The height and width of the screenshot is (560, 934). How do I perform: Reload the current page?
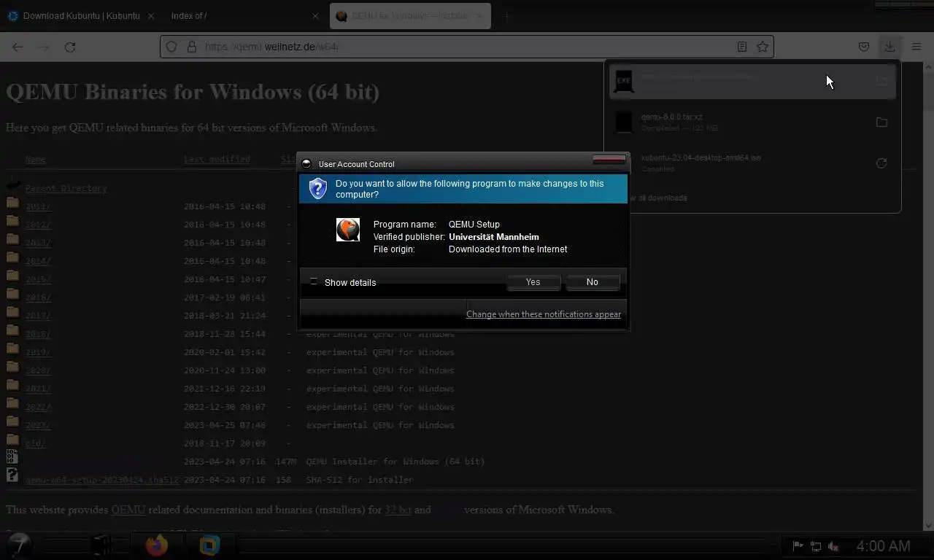pos(70,47)
